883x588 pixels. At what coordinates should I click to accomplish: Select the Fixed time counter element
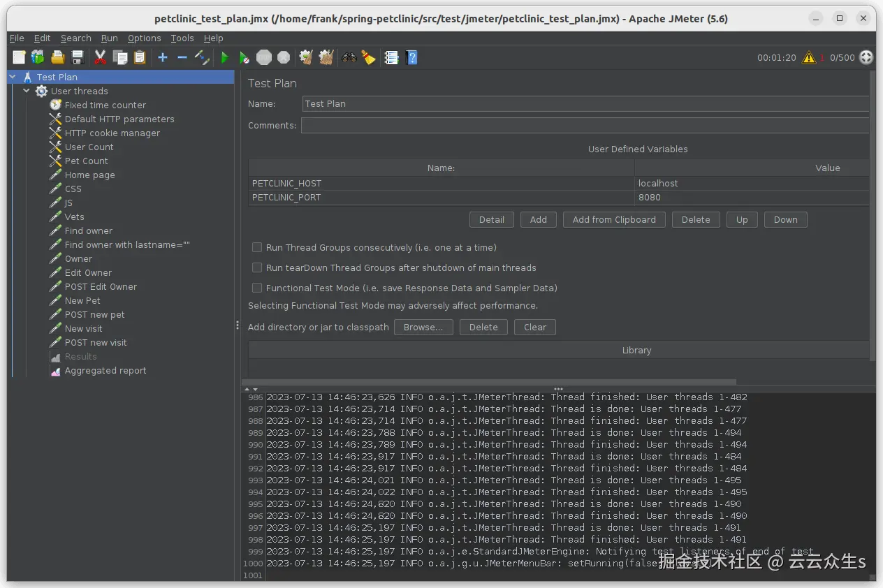coord(105,105)
